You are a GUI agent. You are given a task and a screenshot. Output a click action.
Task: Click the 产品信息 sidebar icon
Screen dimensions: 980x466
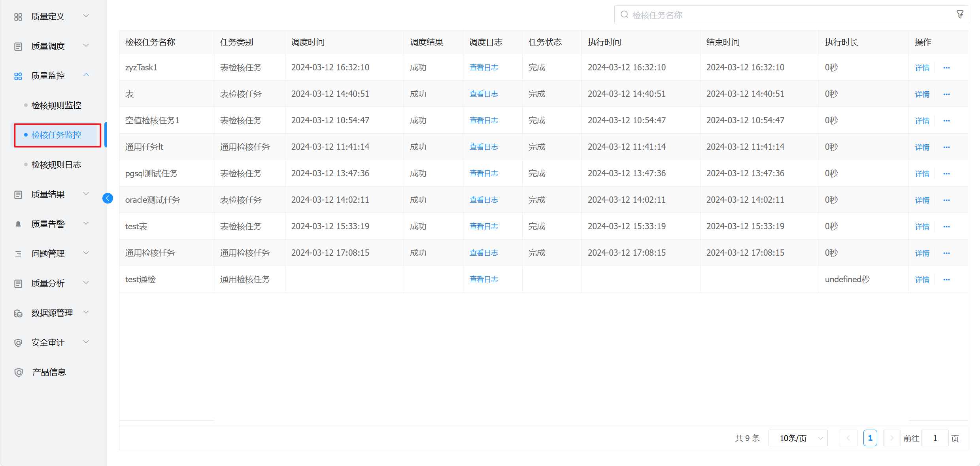point(18,372)
